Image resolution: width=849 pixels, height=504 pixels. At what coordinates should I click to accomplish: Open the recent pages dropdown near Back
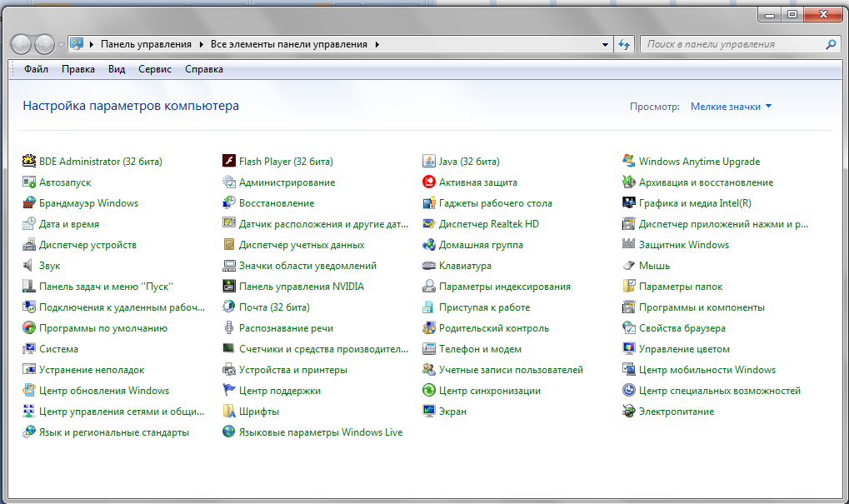pos(61,44)
